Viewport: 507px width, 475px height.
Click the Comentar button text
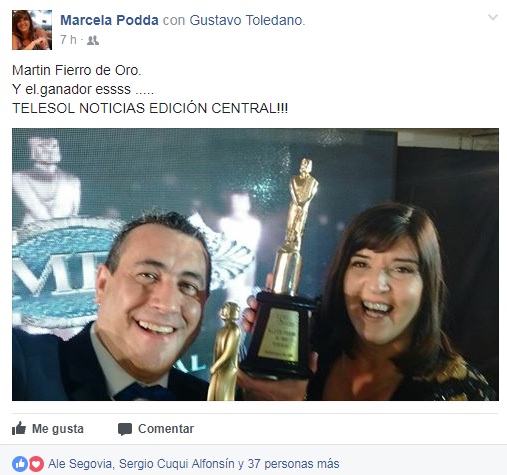coord(166,429)
